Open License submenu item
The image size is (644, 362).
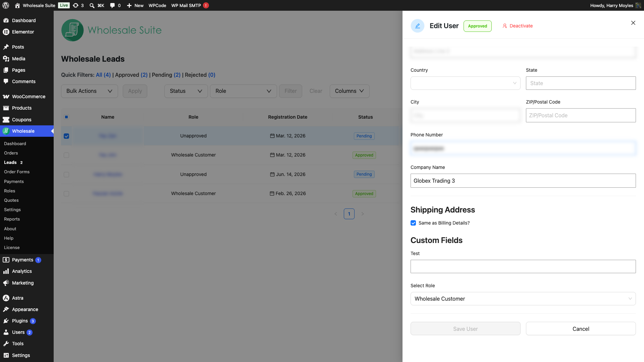12,247
